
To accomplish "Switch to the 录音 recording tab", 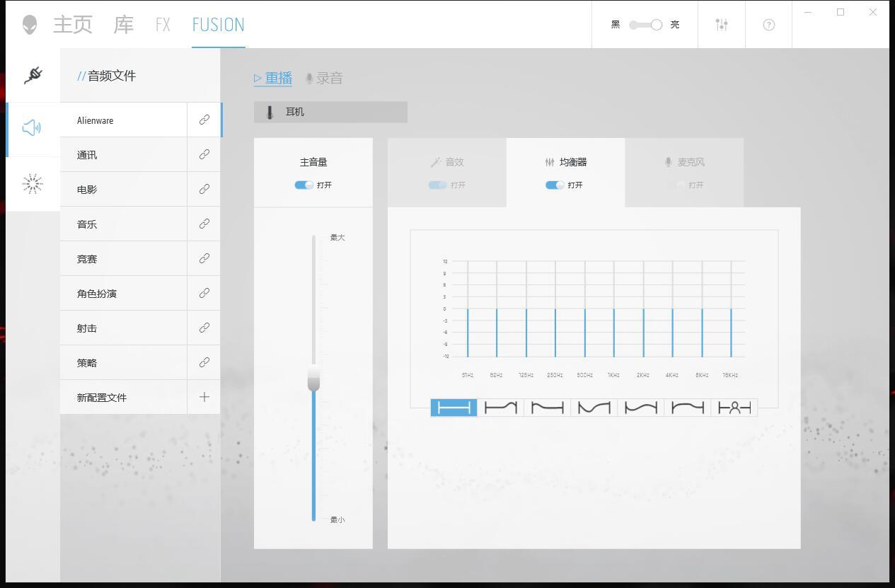I will [324, 79].
